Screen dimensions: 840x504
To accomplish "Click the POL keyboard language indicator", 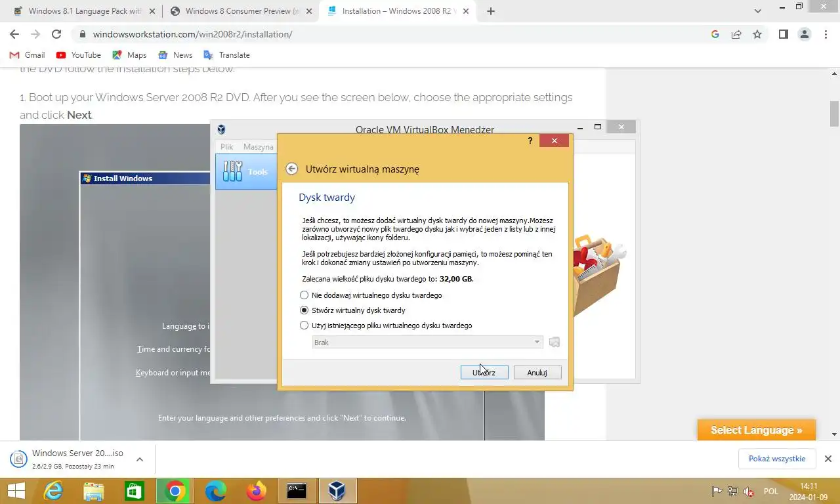I will coord(771,492).
